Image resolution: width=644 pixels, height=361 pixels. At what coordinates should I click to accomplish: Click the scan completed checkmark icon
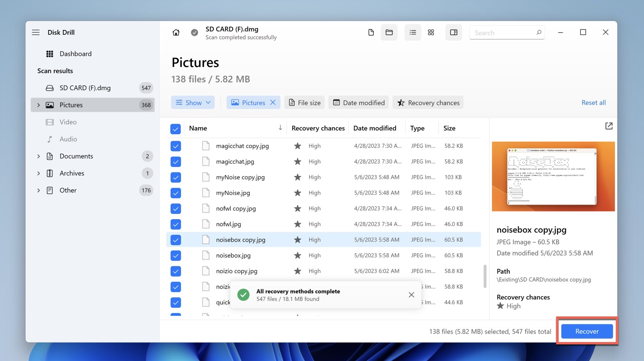pos(194,33)
